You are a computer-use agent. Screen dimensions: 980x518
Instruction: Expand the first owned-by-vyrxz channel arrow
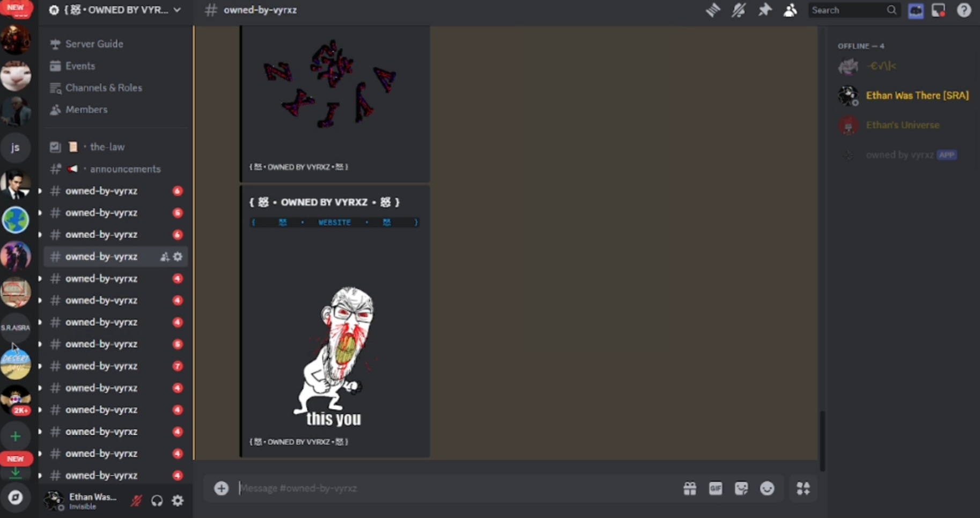click(40, 191)
